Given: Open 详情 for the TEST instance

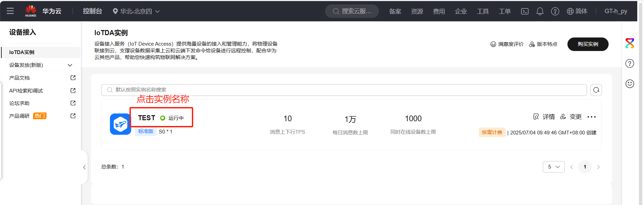Looking at the screenshot, I should pyautogui.click(x=544, y=117).
